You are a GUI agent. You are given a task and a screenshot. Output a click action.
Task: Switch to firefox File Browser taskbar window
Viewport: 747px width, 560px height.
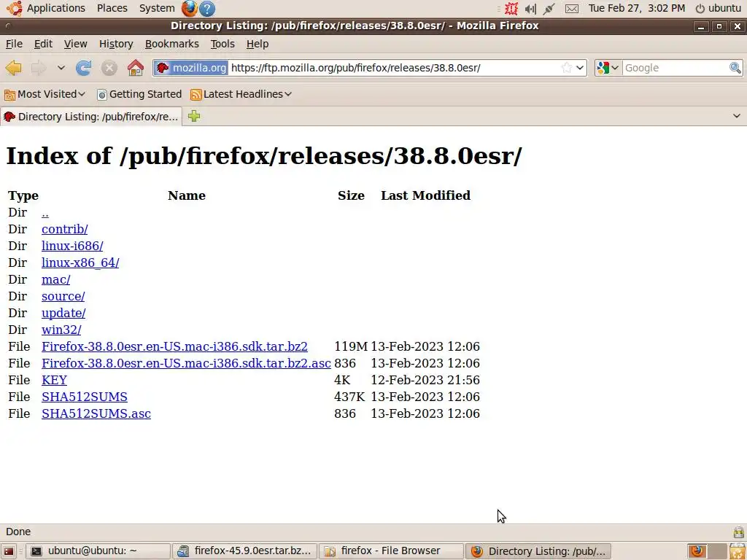[x=391, y=551]
